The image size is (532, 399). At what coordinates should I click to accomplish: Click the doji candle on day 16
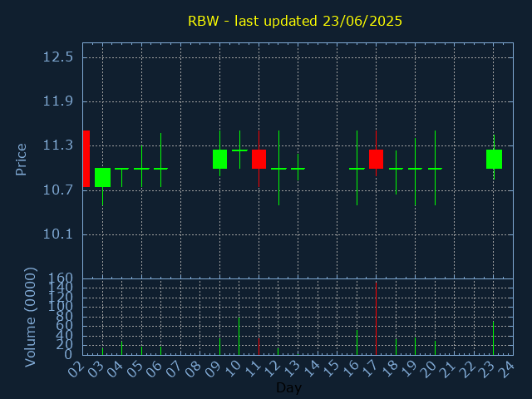tap(357, 169)
